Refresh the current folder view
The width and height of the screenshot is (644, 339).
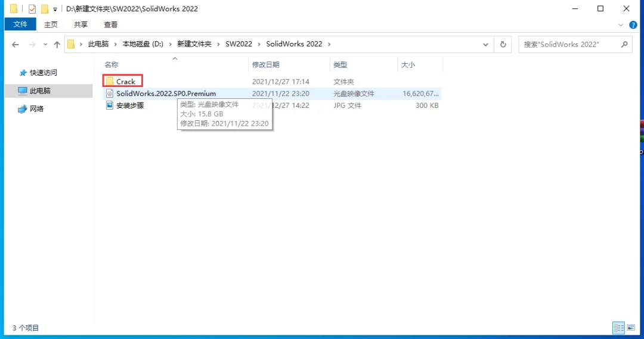click(x=503, y=44)
